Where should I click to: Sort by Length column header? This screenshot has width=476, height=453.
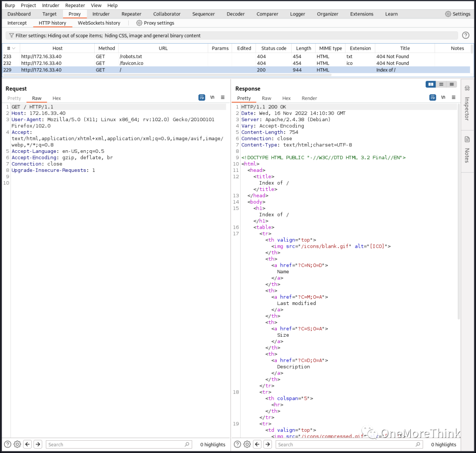pyautogui.click(x=304, y=48)
